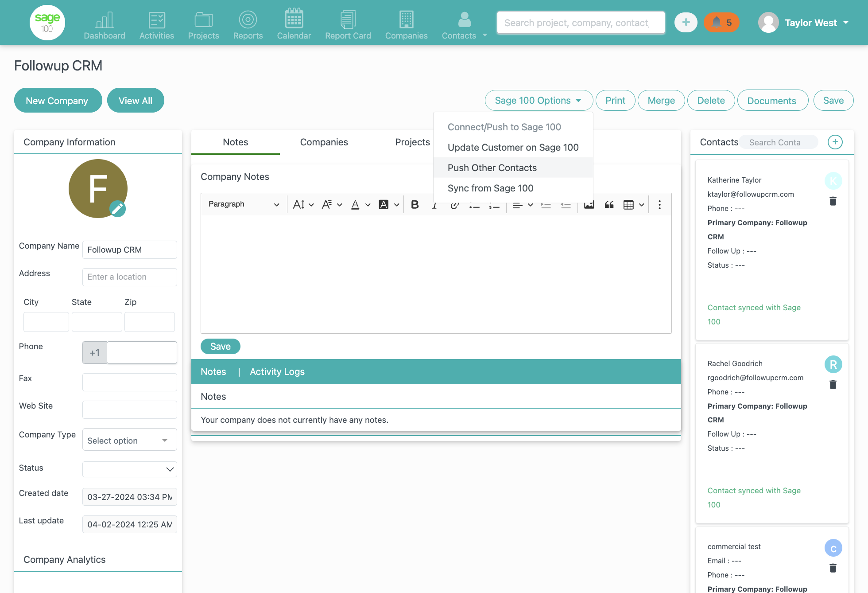Open the insert table dropdown
Image resolution: width=868 pixels, height=593 pixels.
pos(634,204)
